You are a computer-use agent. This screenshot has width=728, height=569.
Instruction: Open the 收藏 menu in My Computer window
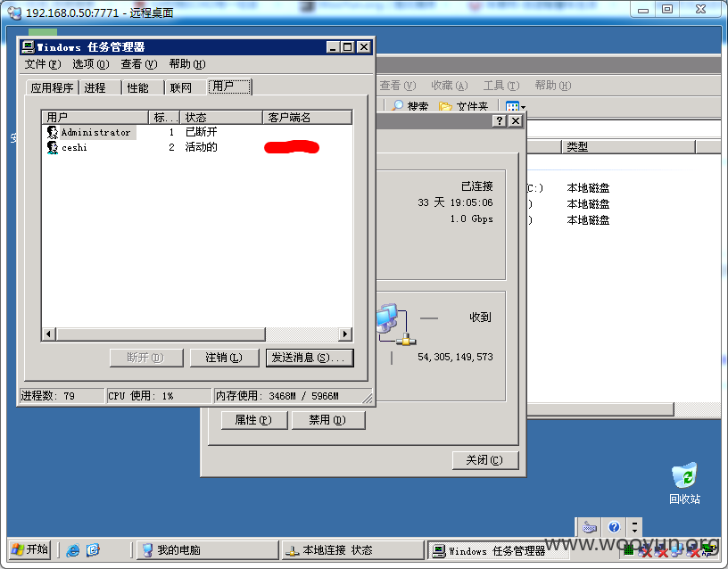coord(450,86)
